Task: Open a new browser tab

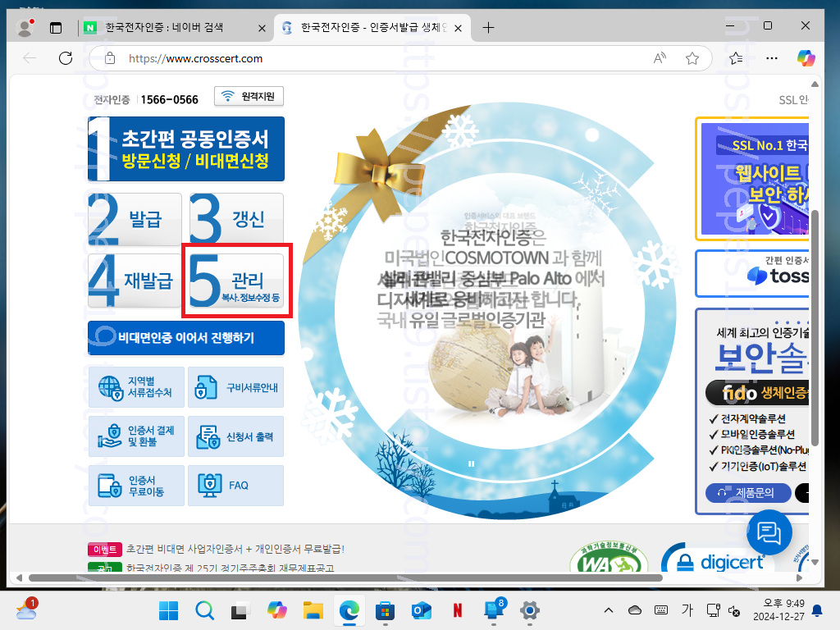Action: click(x=488, y=28)
